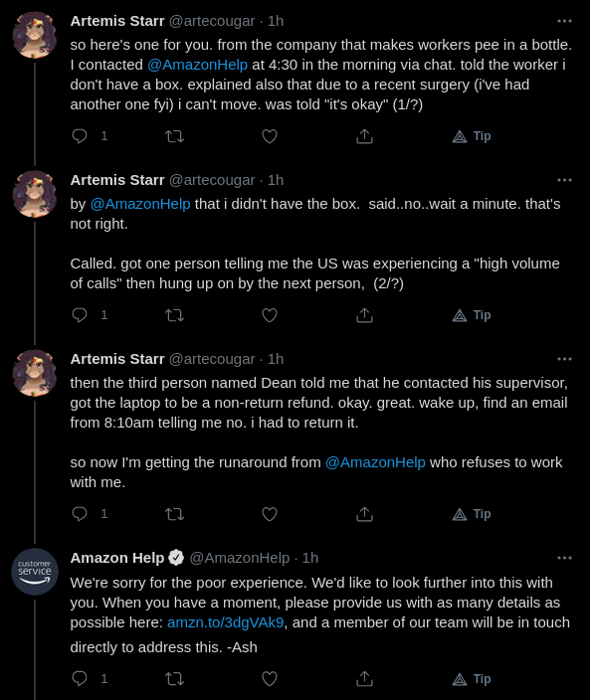Screen dimensions: 590x700
Task: Open the @AmazonHelp mention in the runaround tweet
Action: click(x=375, y=462)
